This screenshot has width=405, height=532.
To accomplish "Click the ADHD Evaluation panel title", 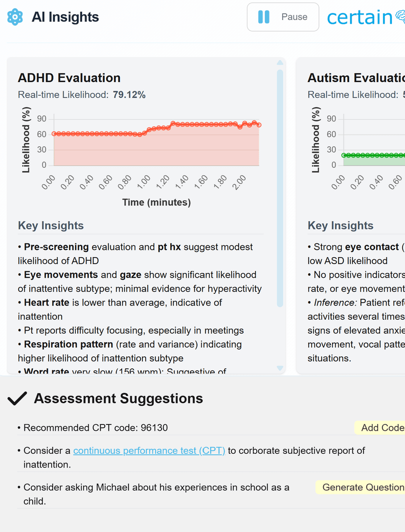I will 69,78.
